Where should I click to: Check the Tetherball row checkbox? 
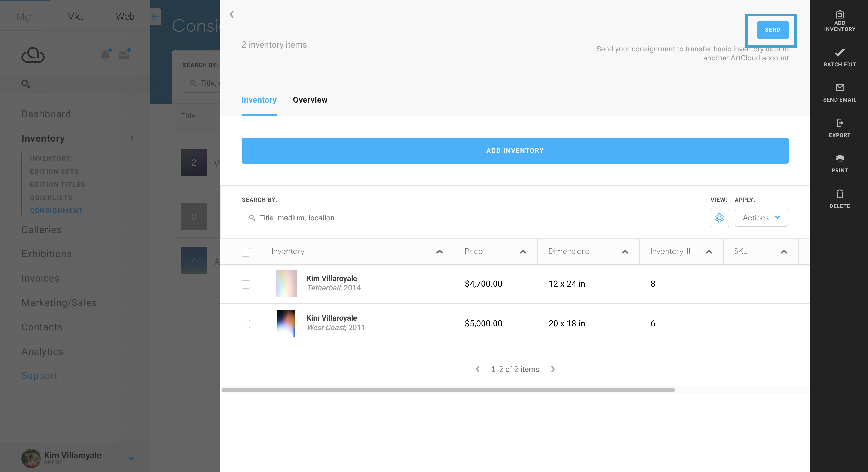246,285
